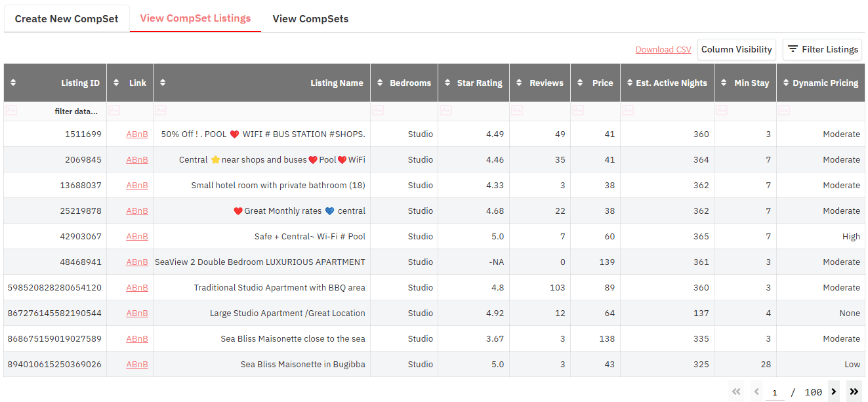Click the 'None' dynamic pricing cell

pos(821,313)
